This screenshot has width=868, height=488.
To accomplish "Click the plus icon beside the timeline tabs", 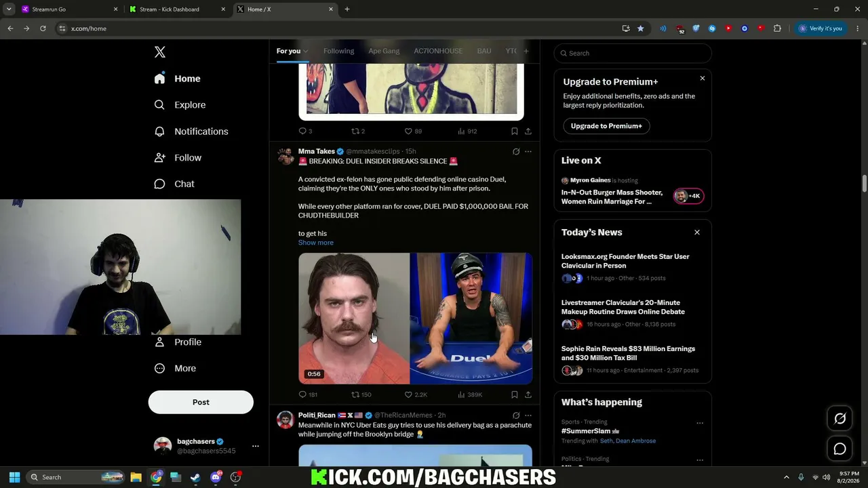I will (x=526, y=51).
